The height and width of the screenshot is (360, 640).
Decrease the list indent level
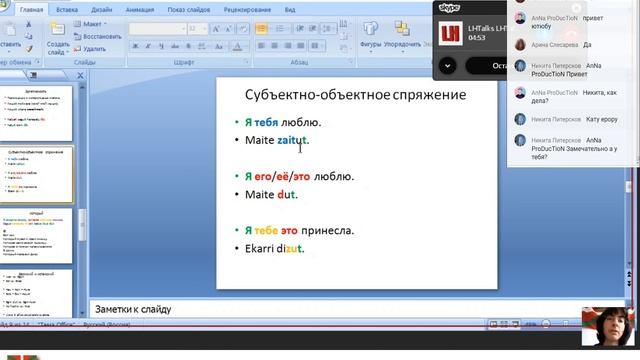(x=300, y=29)
